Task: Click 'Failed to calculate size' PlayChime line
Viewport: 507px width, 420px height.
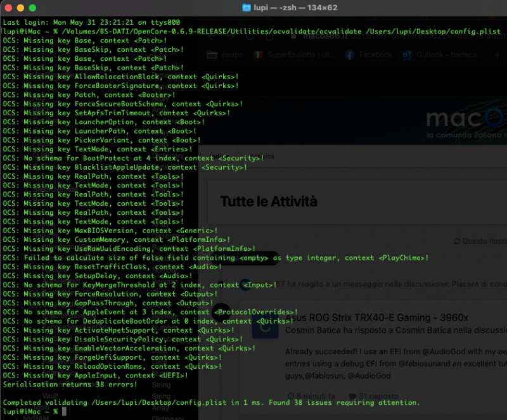Action: 215,258
